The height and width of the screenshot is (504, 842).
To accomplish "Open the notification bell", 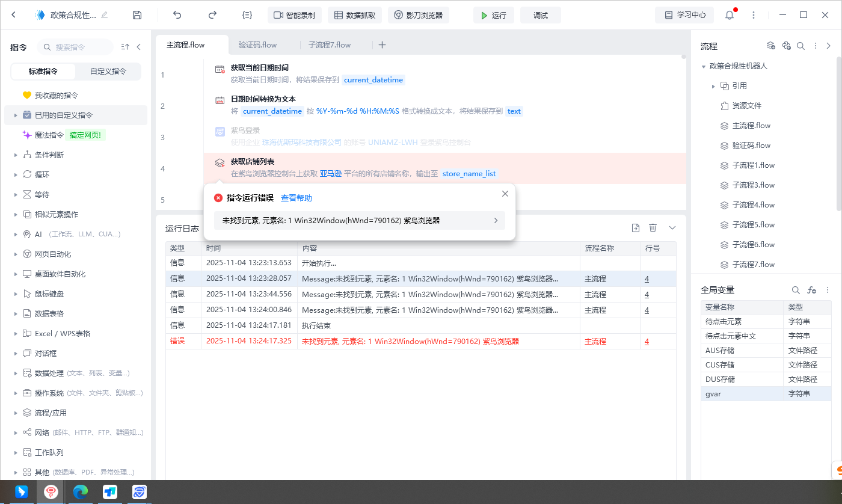I will [x=730, y=15].
